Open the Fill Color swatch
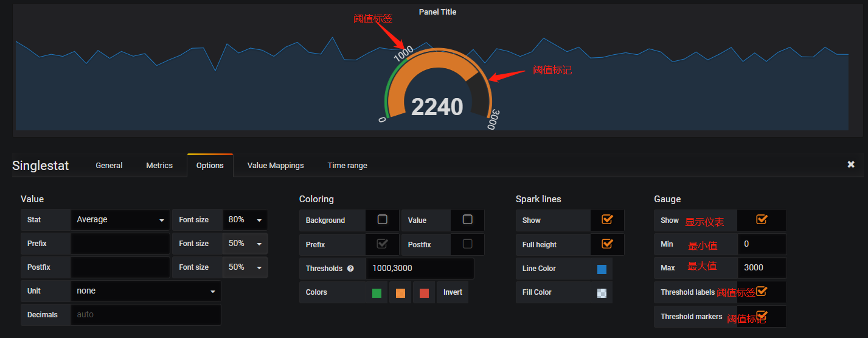The width and height of the screenshot is (868, 338). 602,293
